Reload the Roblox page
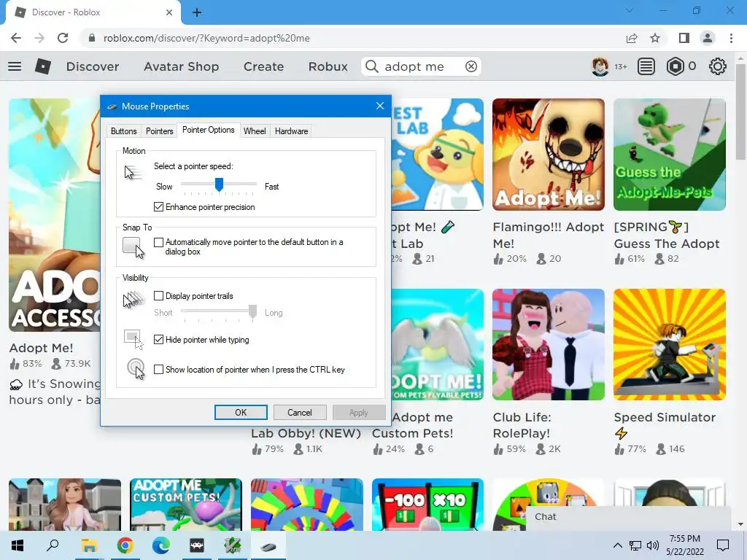The width and height of the screenshot is (747, 560). click(63, 38)
